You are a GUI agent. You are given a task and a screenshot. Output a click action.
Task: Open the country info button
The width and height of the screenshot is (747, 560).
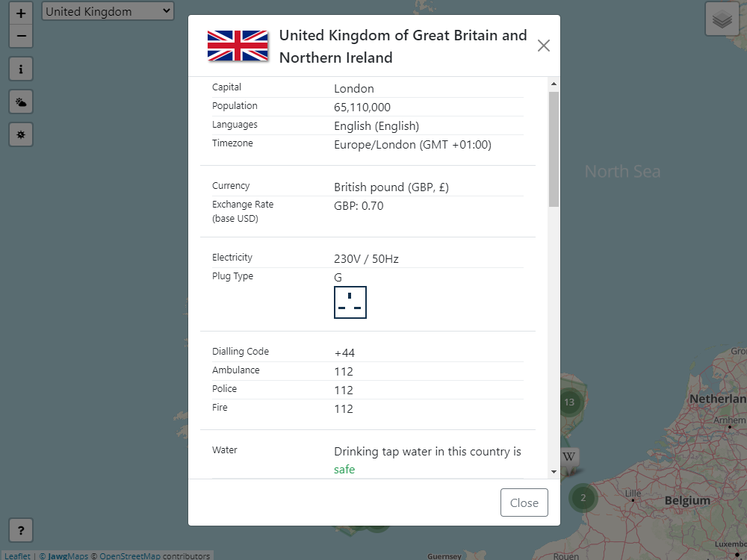(21, 69)
